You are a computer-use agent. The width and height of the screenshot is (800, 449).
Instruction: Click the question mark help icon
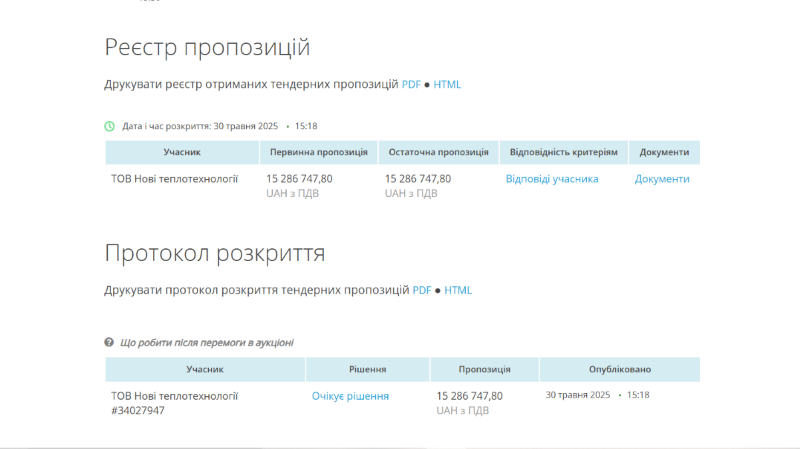pyautogui.click(x=109, y=342)
